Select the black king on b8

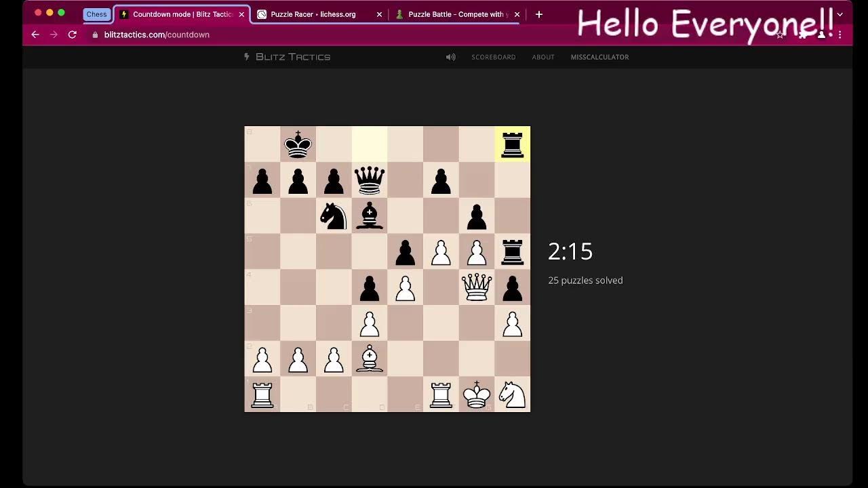click(x=298, y=144)
